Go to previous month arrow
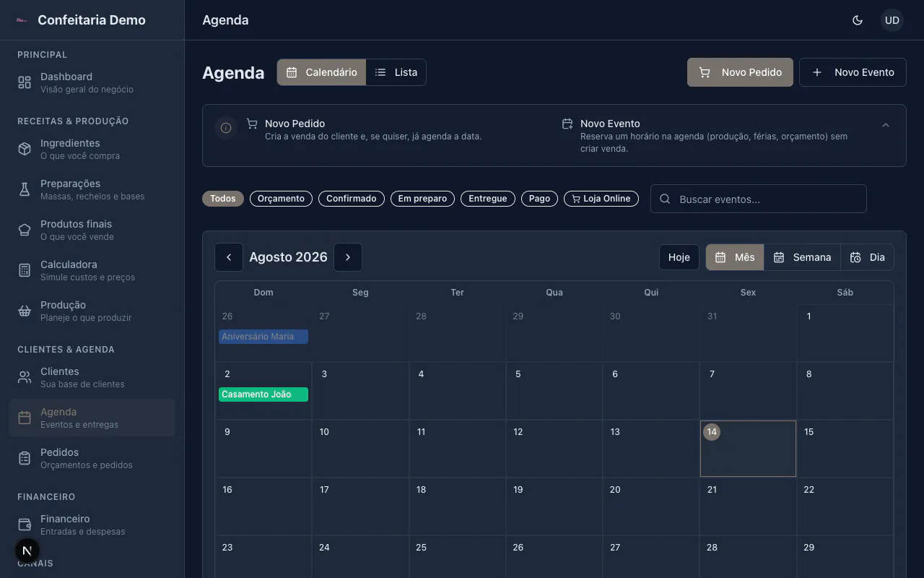 point(229,257)
